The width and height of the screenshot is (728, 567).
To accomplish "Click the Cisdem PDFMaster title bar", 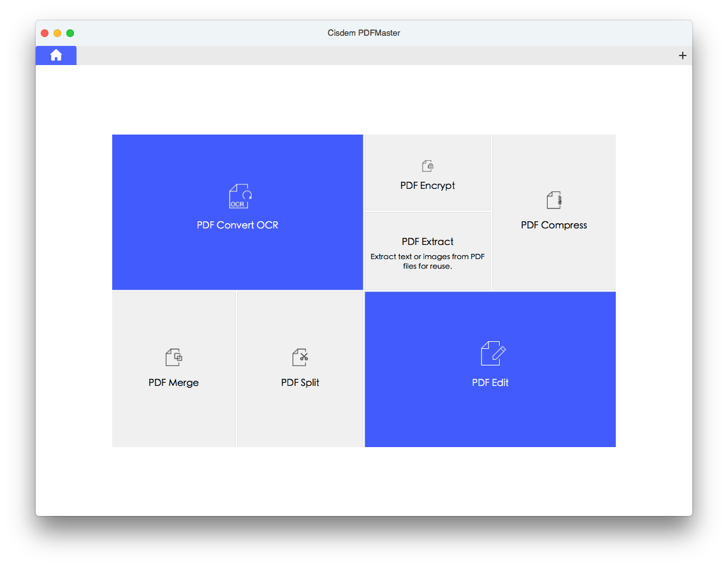I will (363, 33).
